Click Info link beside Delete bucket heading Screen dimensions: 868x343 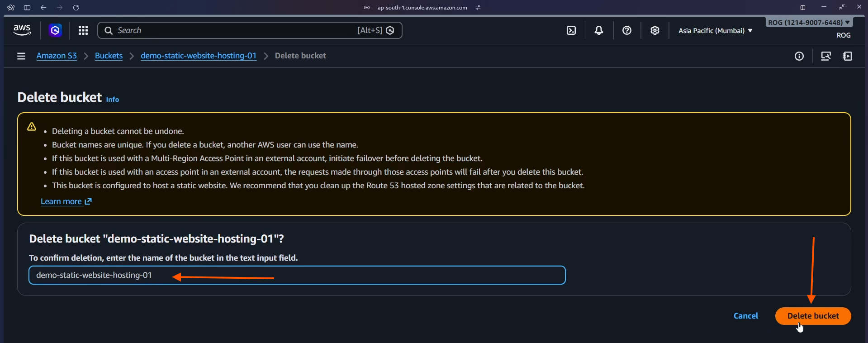(x=112, y=100)
